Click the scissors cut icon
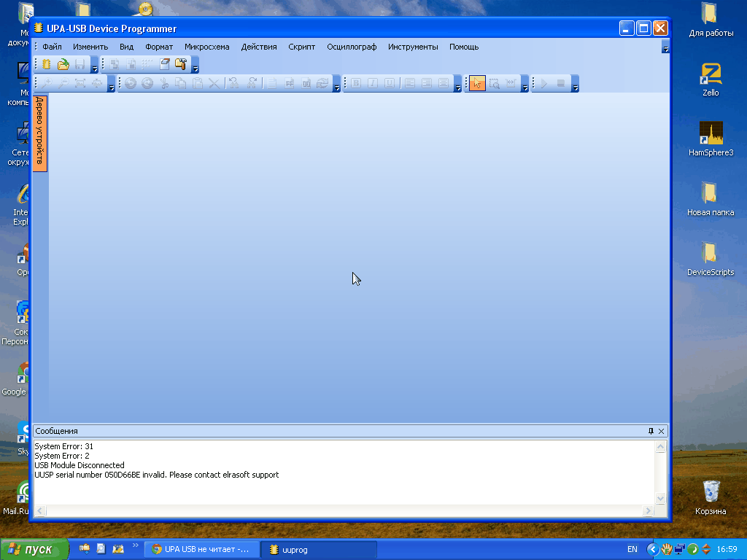The height and width of the screenshot is (560, 747). (x=164, y=83)
